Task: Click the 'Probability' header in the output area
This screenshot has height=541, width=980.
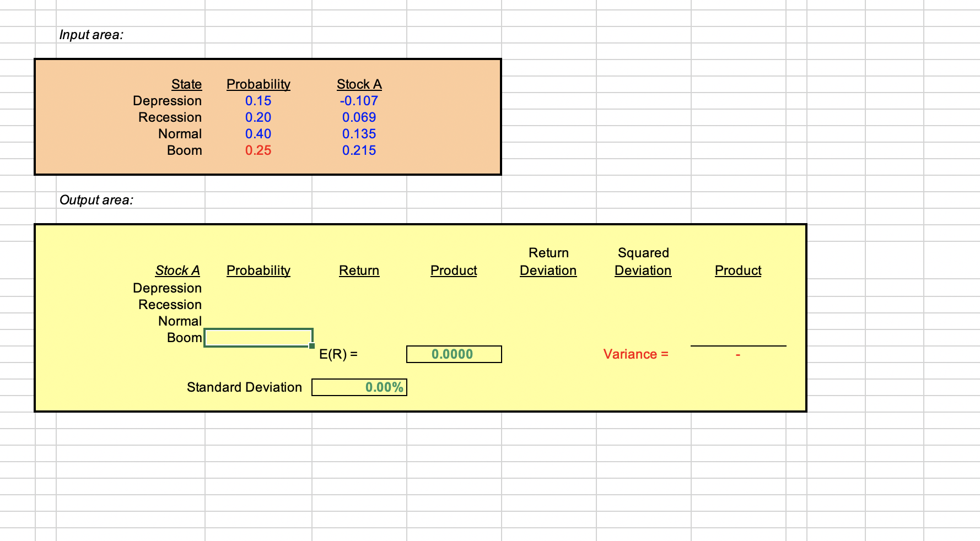Action: click(x=259, y=270)
